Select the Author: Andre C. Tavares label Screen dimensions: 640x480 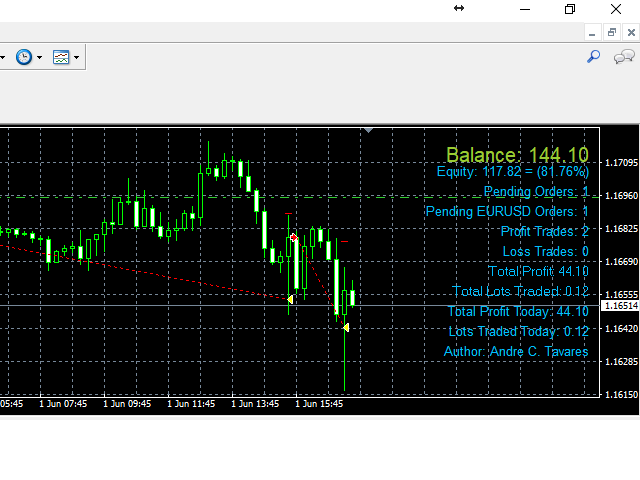pos(516,351)
